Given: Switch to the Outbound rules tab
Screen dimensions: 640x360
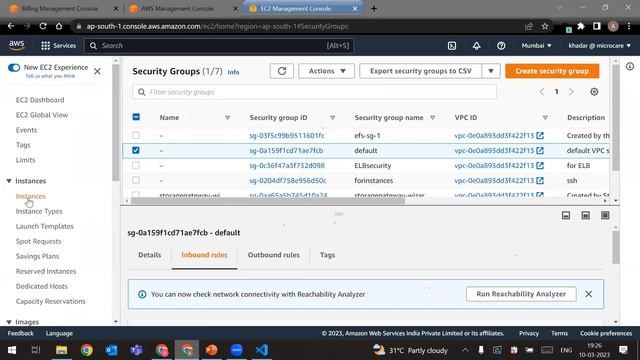Looking at the screenshot, I should [x=273, y=255].
